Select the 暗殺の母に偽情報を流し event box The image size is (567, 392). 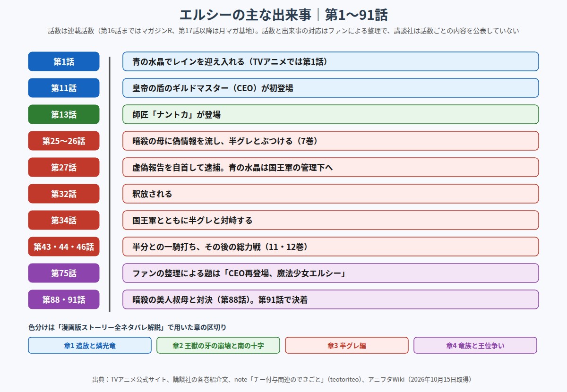(331, 141)
